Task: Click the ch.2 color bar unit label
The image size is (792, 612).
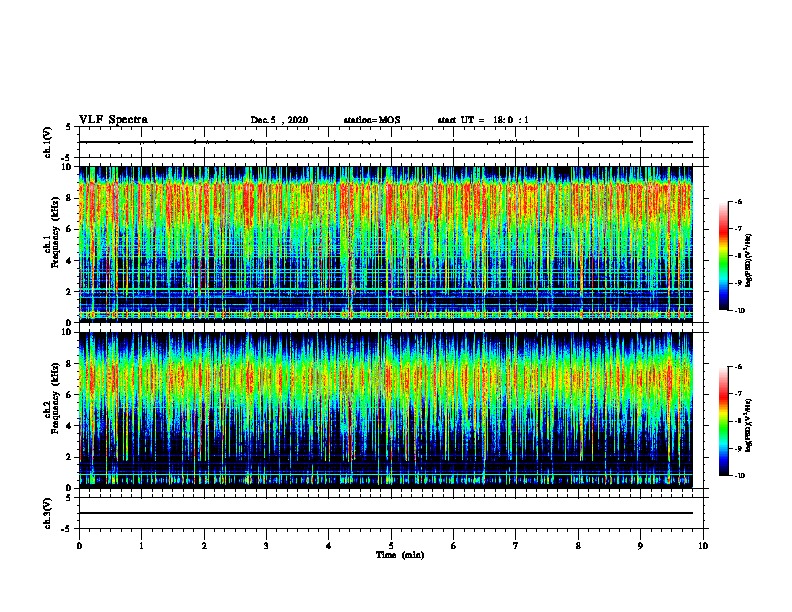Action: click(x=749, y=425)
